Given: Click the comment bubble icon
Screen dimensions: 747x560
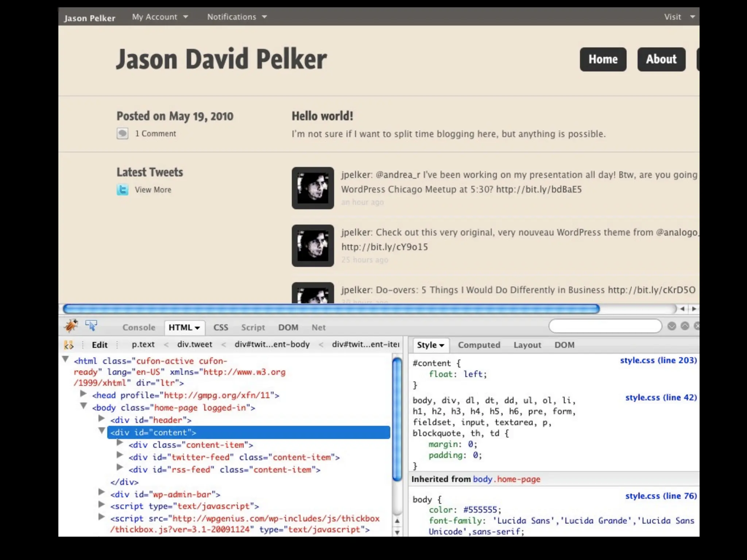Looking at the screenshot, I should click(x=123, y=133).
